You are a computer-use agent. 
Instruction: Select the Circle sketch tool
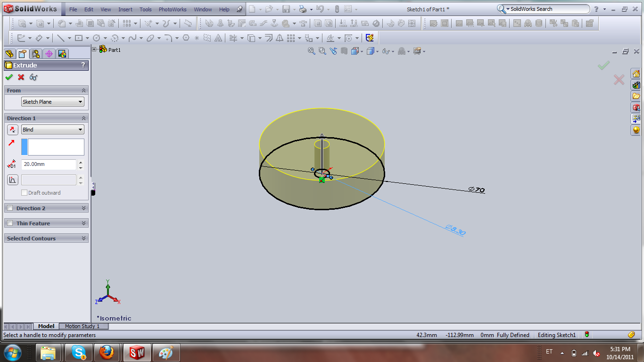[x=97, y=38]
